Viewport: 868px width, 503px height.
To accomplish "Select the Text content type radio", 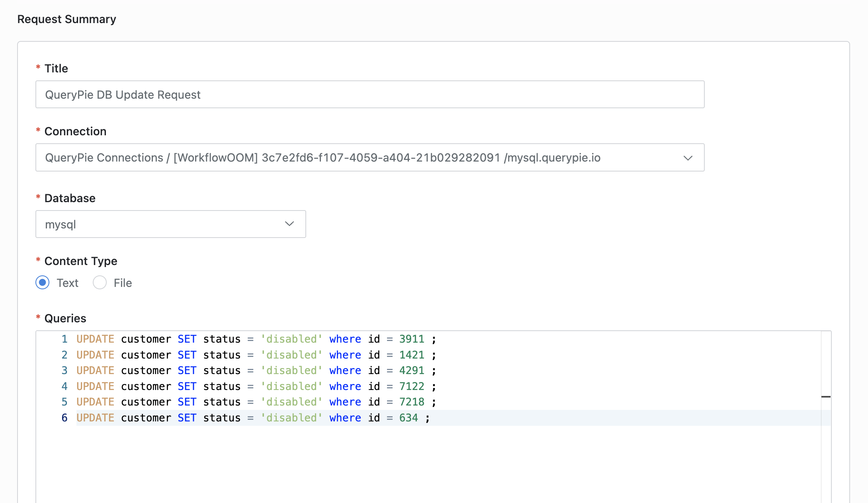I will pos(43,283).
